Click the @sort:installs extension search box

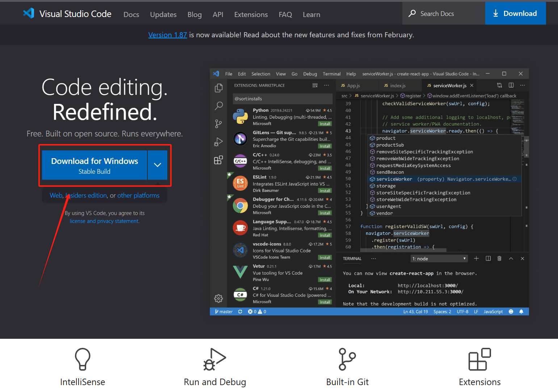[x=282, y=98]
